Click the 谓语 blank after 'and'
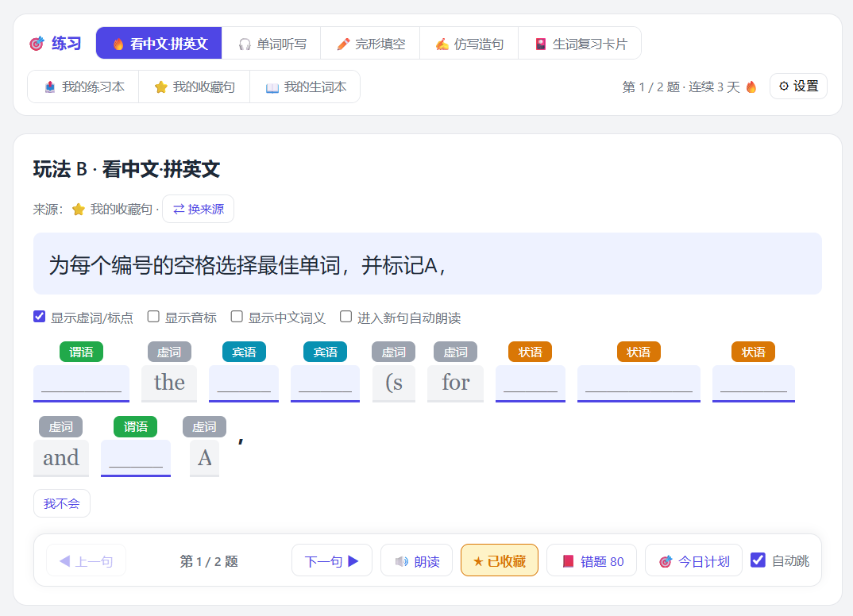The width and height of the screenshot is (853, 616). point(136,458)
